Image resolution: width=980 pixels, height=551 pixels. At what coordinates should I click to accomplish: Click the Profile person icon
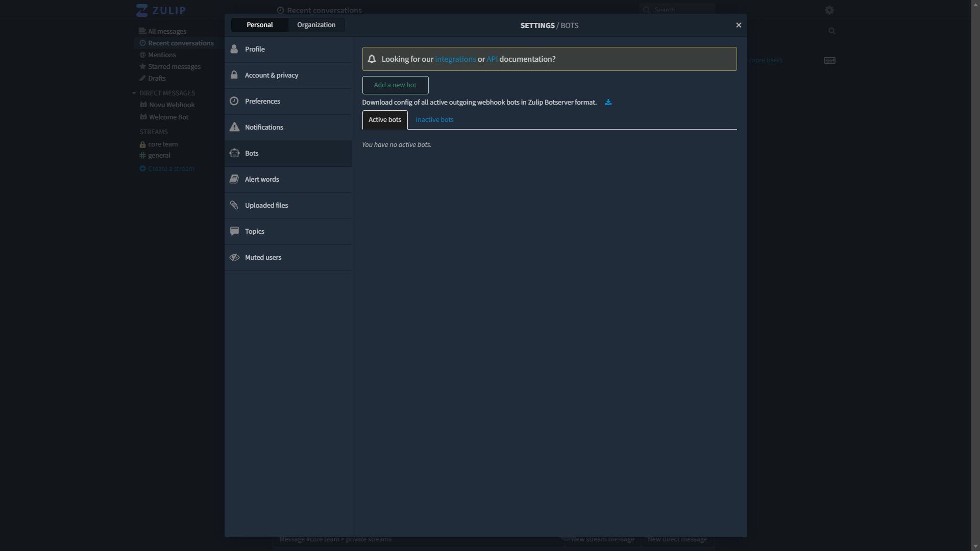(235, 49)
